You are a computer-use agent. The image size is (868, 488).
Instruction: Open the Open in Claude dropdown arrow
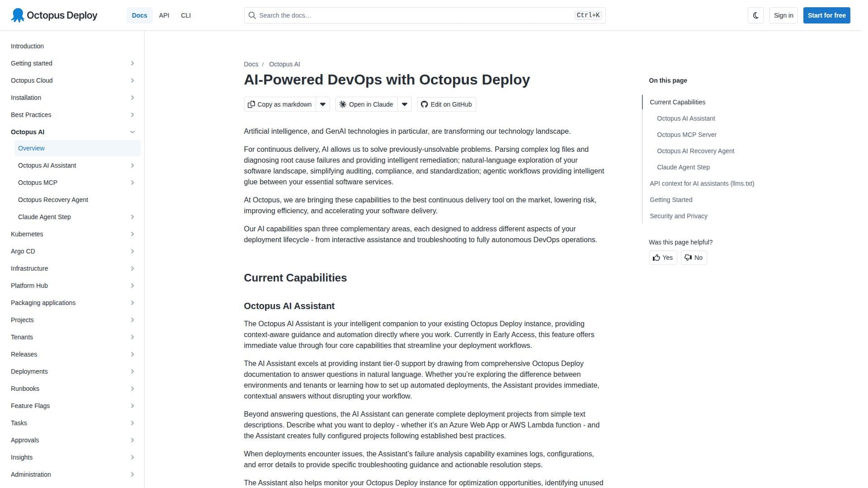point(405,104)
